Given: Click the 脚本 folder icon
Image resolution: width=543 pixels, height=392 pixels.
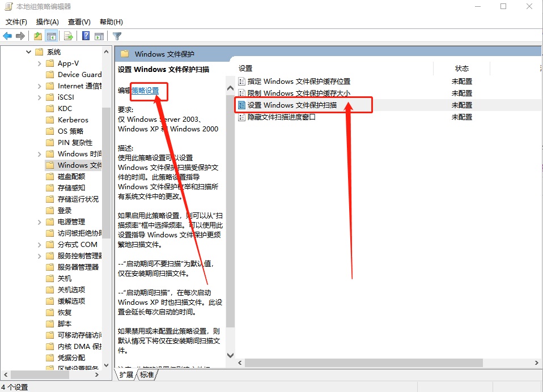Looking at the screenshot, I should pos(50,324).
